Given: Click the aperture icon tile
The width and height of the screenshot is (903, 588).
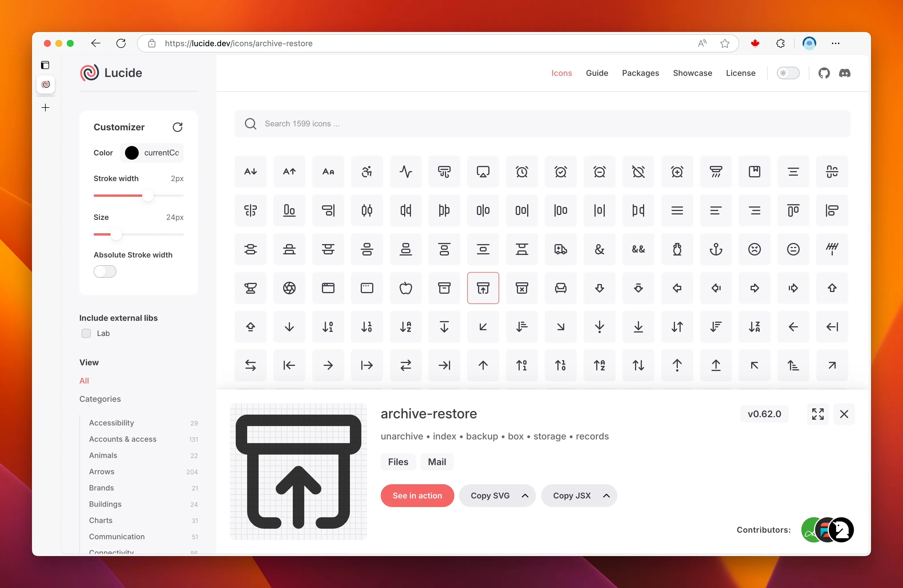Looking at the screenshot, I should pyautogui.click(x=289, y=288).
